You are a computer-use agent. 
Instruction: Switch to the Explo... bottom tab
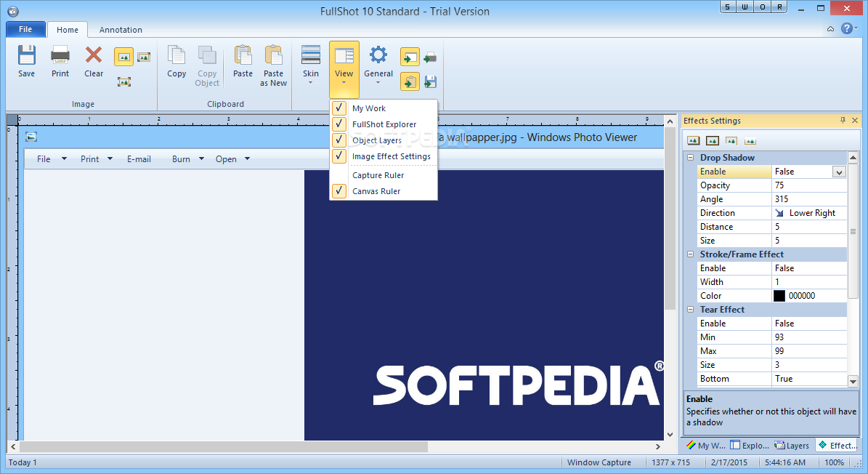[x=750, y=445]
